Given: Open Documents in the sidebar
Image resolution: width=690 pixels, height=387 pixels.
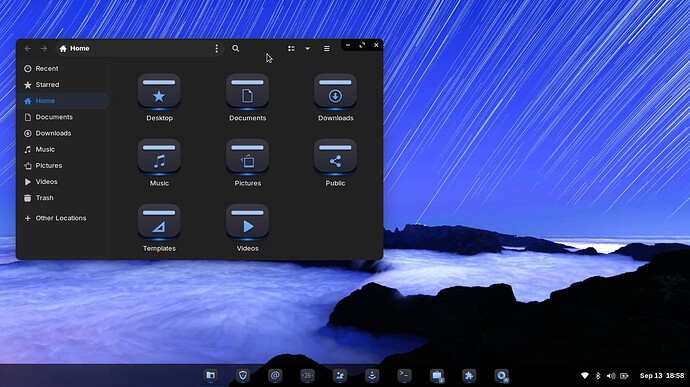Looking at the screenshot, I should [64, 117].
